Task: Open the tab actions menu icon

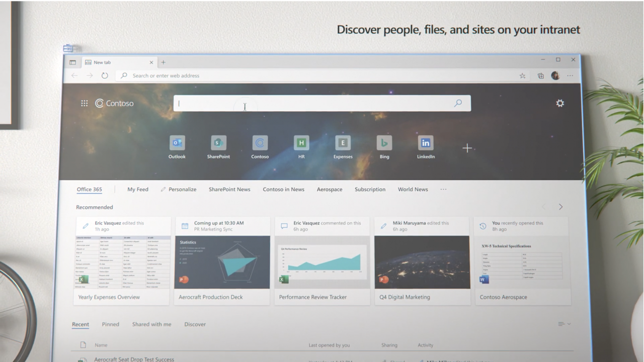Action: click(x=72, y=62)
